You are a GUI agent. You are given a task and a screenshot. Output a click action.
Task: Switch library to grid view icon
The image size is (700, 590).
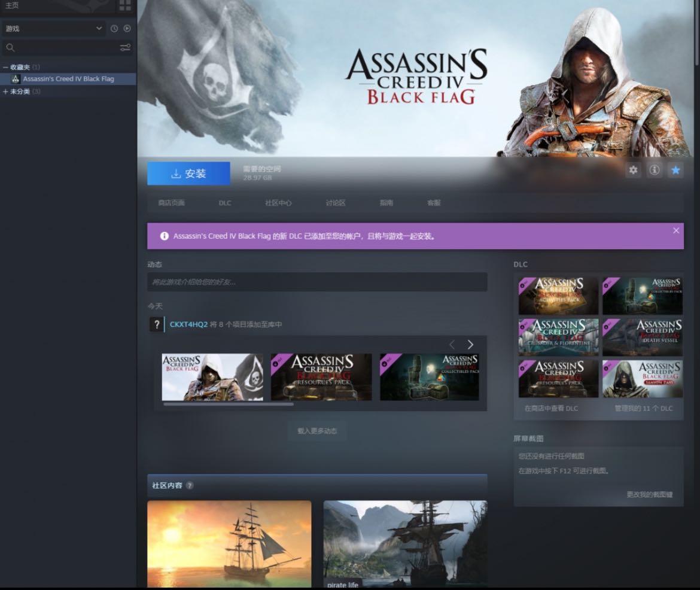coord(125,5)
